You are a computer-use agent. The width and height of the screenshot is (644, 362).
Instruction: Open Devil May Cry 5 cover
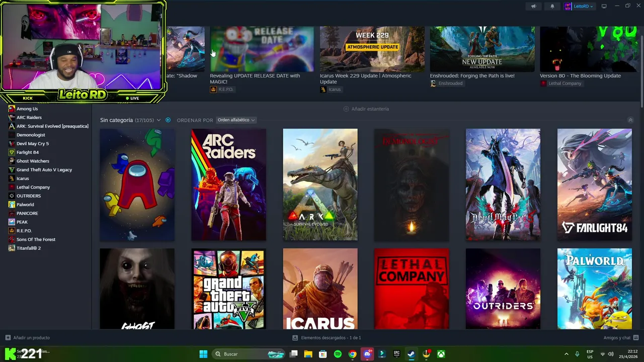(x=503, y=185)
